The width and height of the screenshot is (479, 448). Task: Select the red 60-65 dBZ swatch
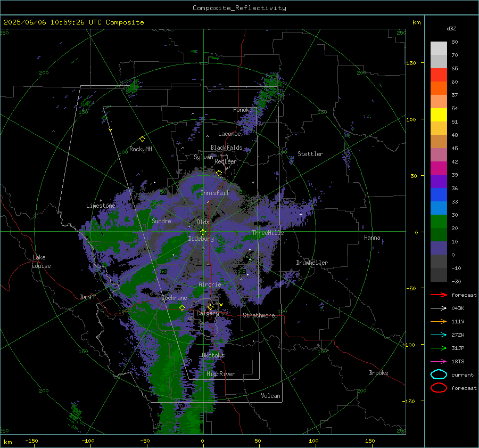click(x=439, y=75)
